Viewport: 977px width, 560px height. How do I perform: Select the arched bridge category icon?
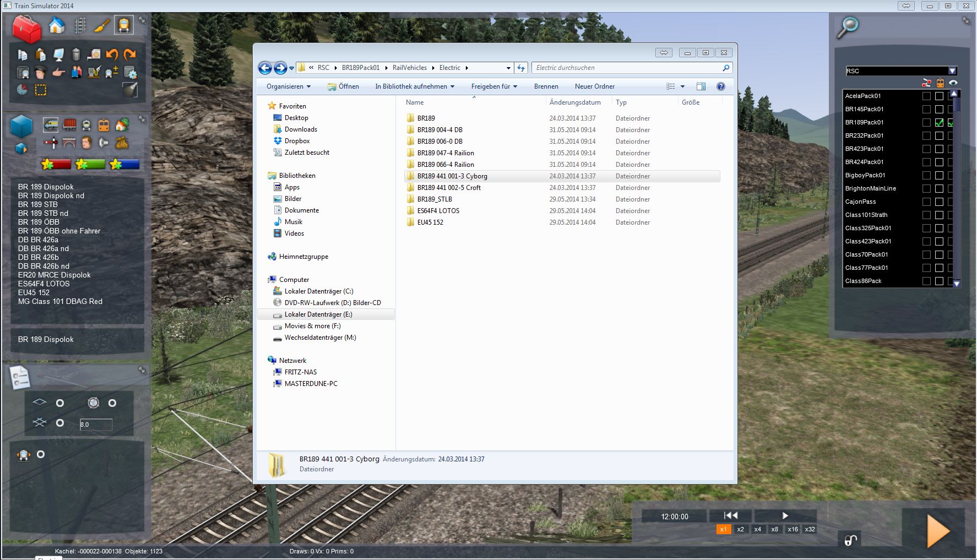click(x=69, y=143)
